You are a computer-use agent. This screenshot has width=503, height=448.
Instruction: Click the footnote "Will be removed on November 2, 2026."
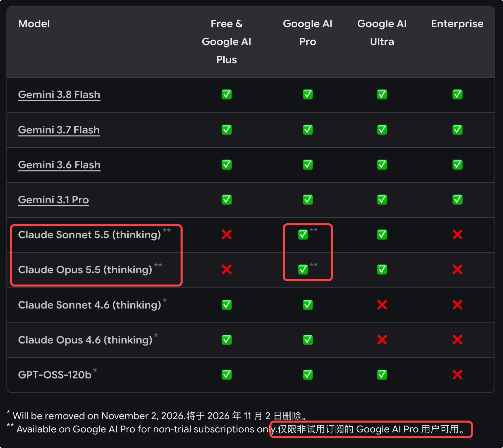(x=99, y=416)
